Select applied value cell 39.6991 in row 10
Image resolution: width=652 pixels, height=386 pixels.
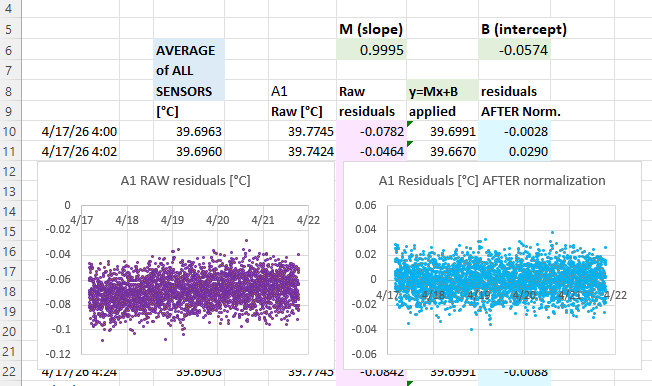[x=442, y=131]
